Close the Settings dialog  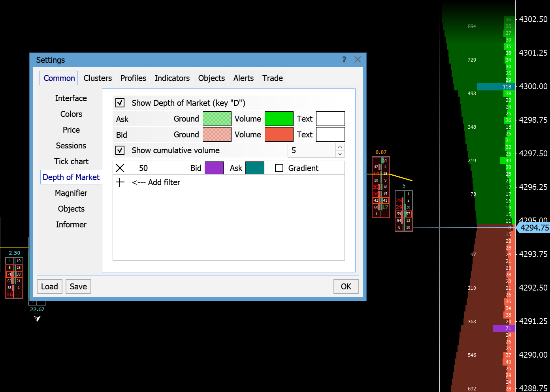(x=358, y=60)
